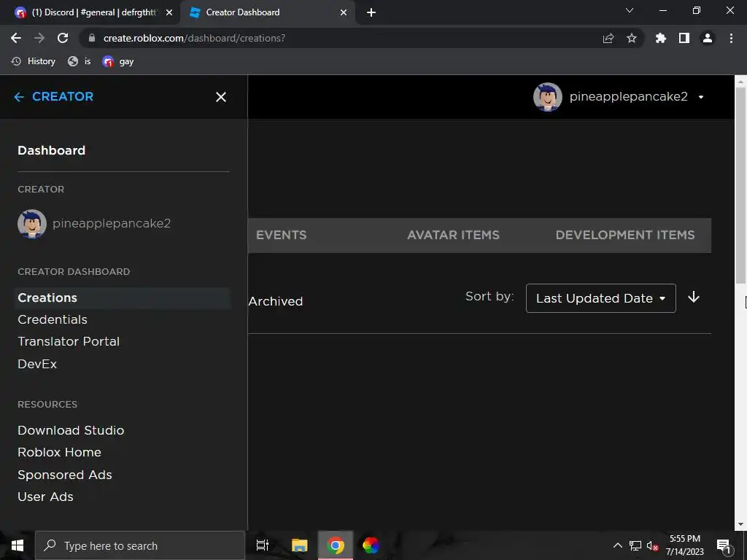Click the header profile avatar picture
The height and width of the screenshot is (560, 747).
tap(547, 97)
